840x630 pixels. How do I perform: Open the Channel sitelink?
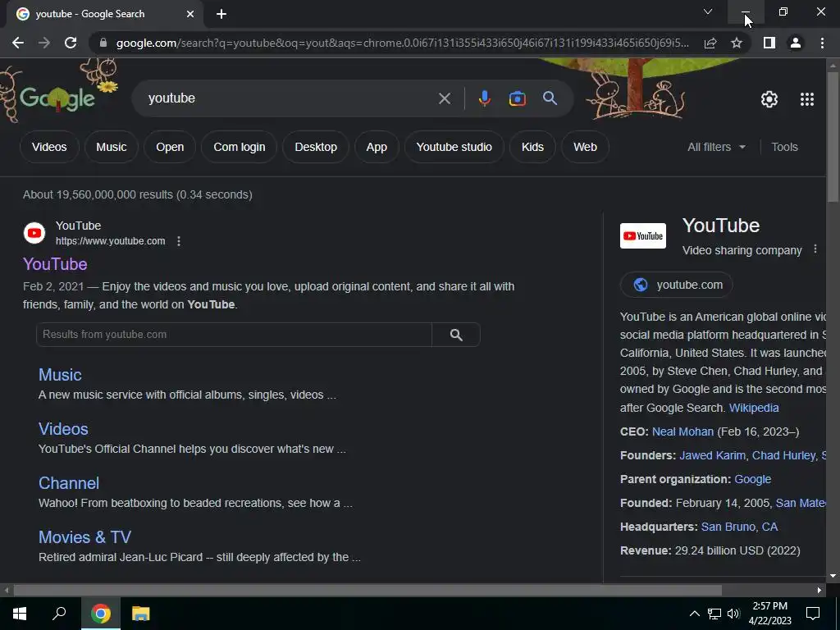(x=69, y=483)
